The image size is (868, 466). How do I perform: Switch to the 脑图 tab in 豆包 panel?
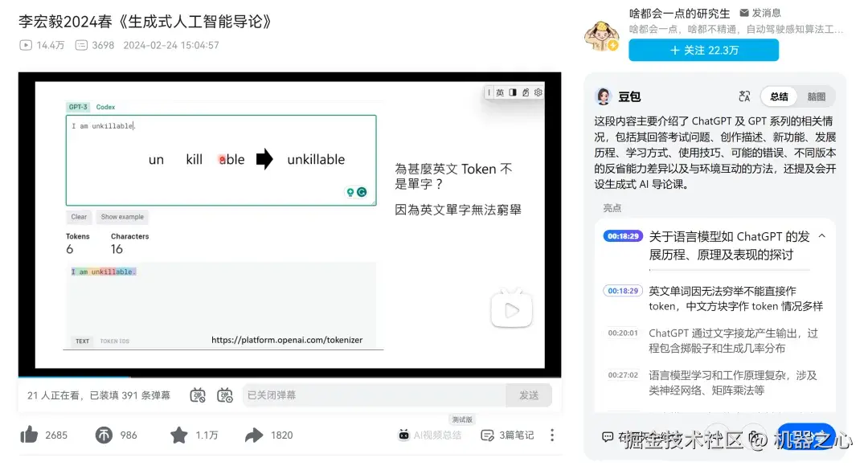point(816,96)
